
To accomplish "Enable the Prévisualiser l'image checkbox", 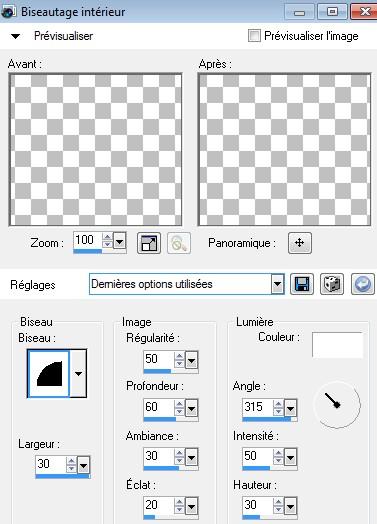I will (254, 36).
